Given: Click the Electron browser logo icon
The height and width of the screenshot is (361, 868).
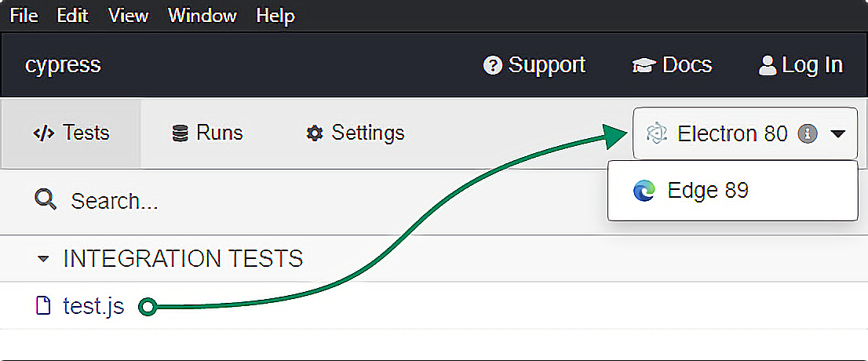Looking at the screenshot, I should pos(656,134).
